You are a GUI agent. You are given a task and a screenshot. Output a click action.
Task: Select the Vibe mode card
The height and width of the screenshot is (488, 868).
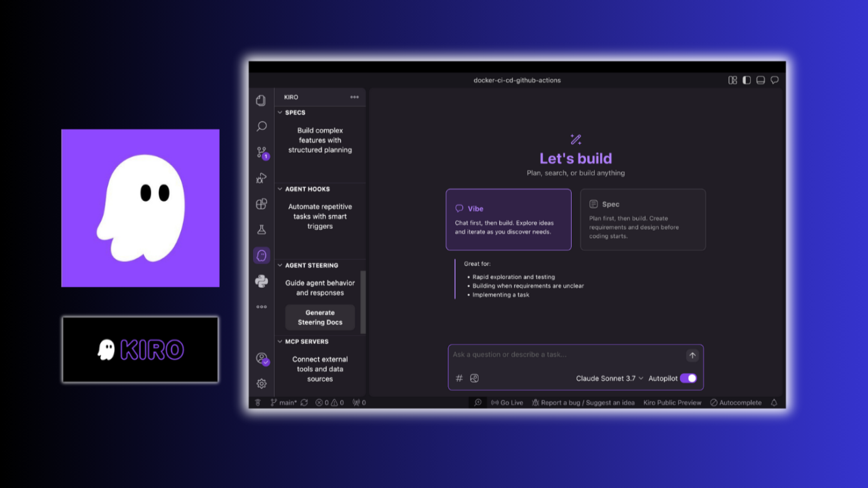(509, 220)
